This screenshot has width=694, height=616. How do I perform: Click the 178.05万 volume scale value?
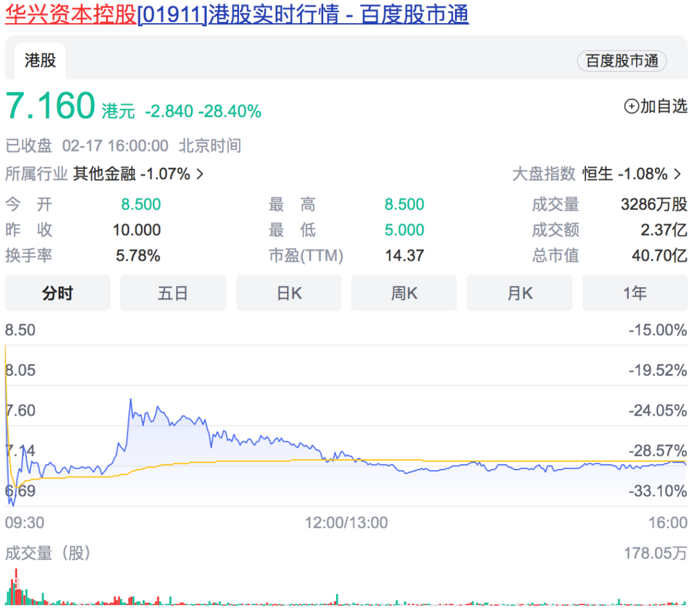(655, 553)
